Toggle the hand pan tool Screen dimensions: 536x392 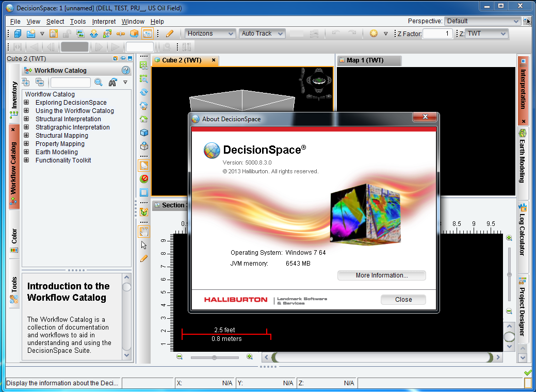tap(144, 232)
